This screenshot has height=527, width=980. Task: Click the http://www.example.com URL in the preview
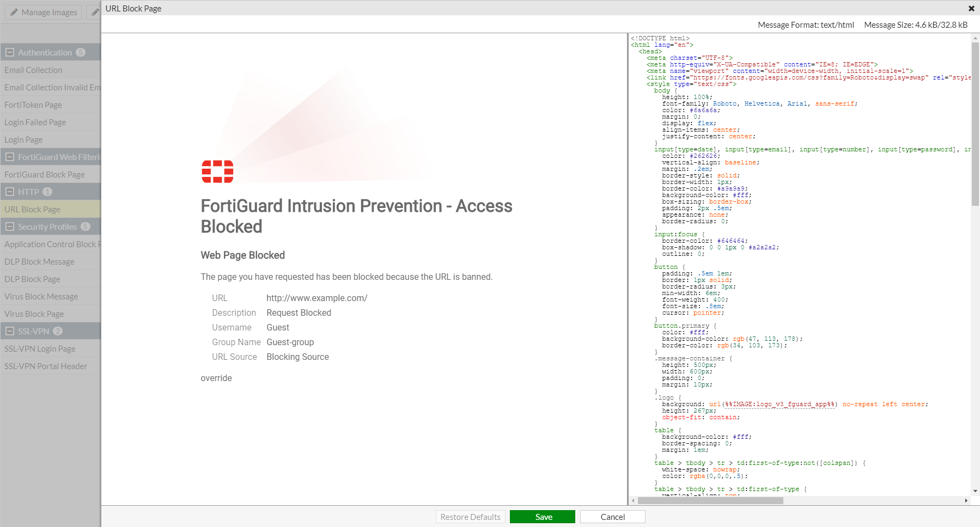[x=316, y=298]
